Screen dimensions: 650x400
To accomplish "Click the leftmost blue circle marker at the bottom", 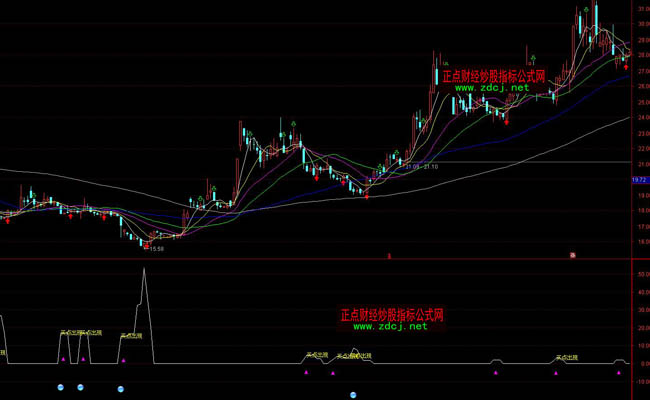I will point(60,386).
